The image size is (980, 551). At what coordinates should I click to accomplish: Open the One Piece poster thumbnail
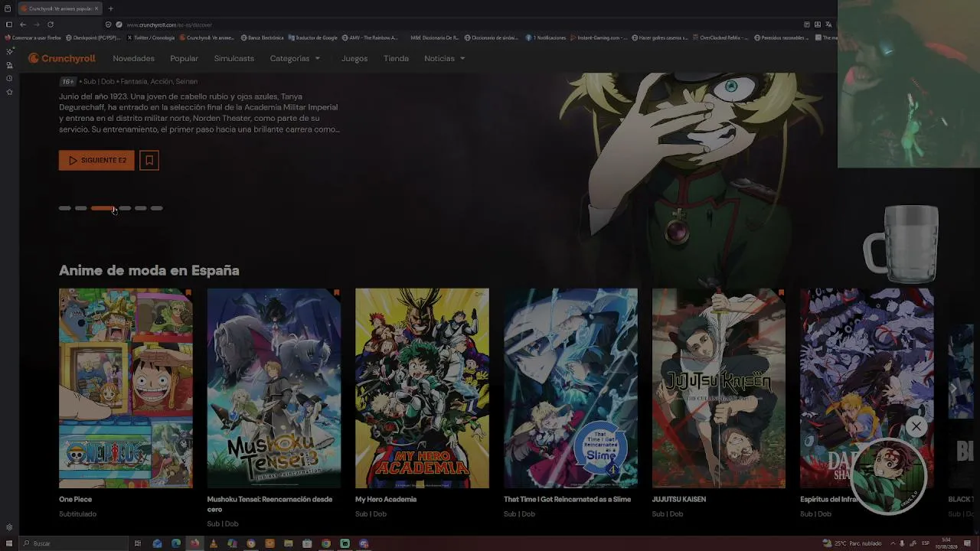[x=126, y=388]
